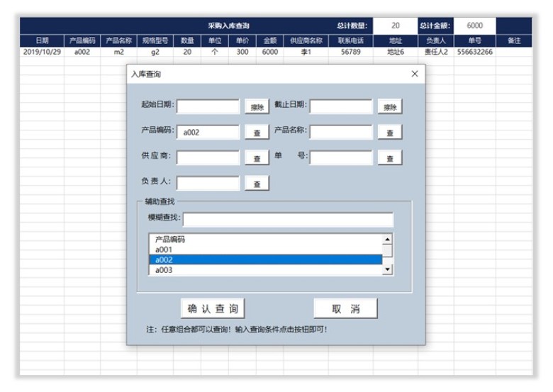Click the 规格型号 column header
Viewport: 553px width, 392px height.
155,40
